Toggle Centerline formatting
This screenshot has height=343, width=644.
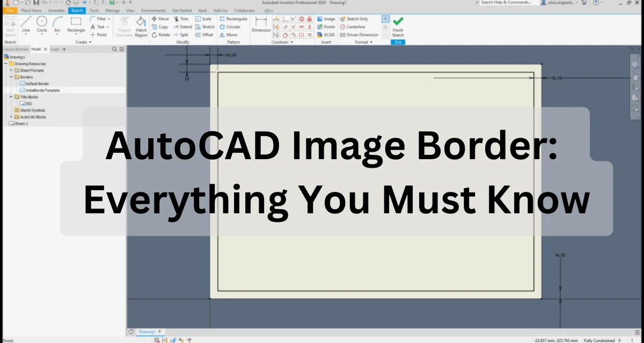(x=353, y=26)
